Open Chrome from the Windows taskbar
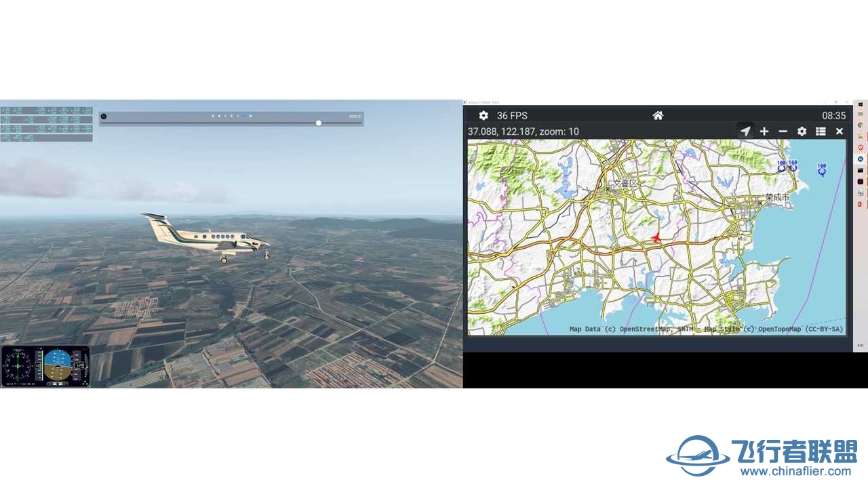The height and width of the screenshot is (488, 868). click(860, 125)
